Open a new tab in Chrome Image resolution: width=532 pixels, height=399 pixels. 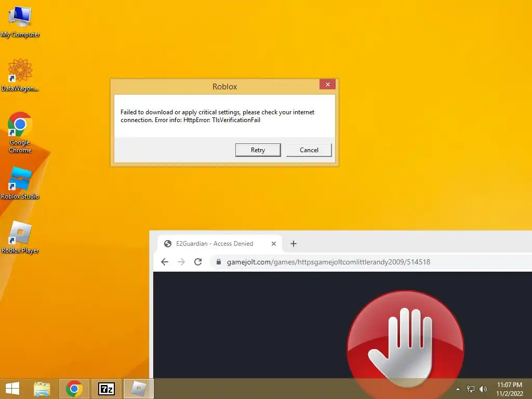tap(294, 244)
